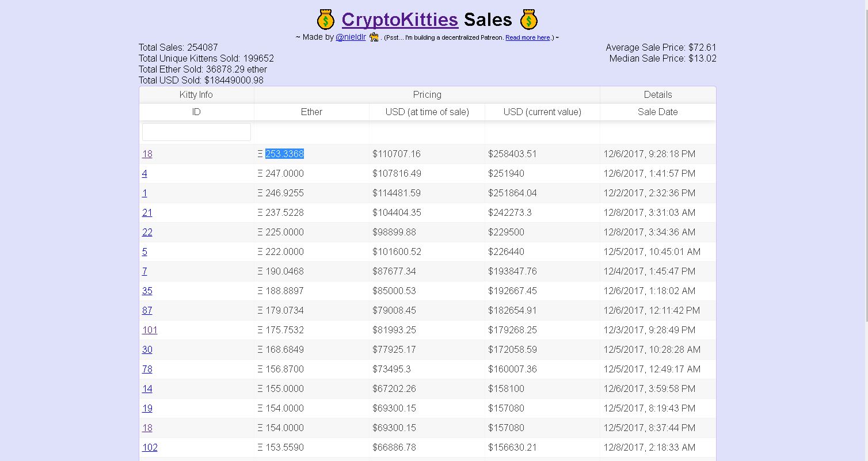Click the sale date 12/3/2017, 9:28:49 PM
The height and width of the screenshot is (461, 868).
point(649,330)
